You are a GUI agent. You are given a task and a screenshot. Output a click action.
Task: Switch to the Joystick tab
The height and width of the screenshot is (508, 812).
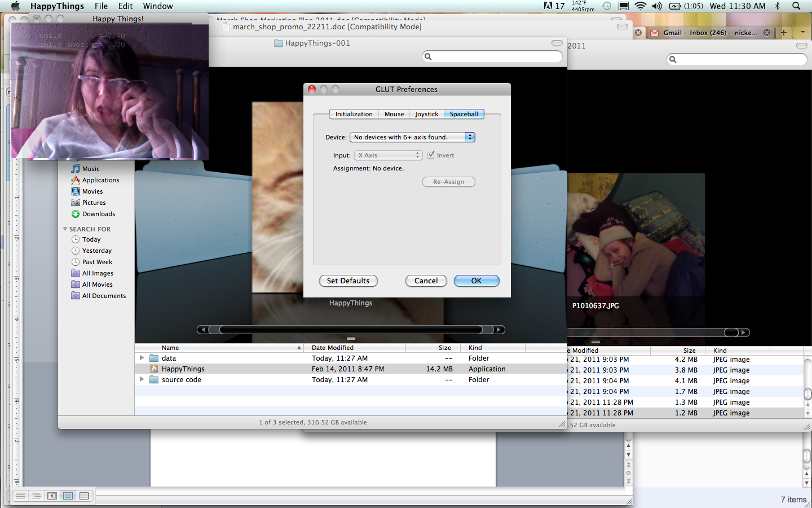[x=426, y=114]
